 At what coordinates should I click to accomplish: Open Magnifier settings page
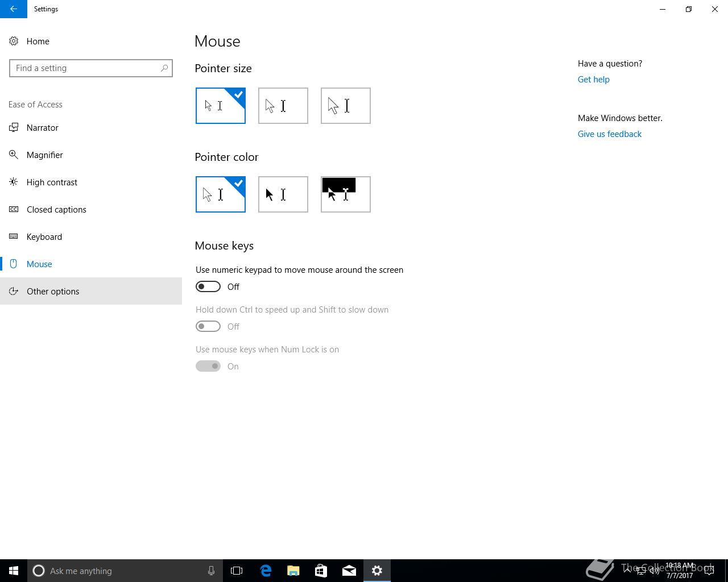click(x=91, y=155)
